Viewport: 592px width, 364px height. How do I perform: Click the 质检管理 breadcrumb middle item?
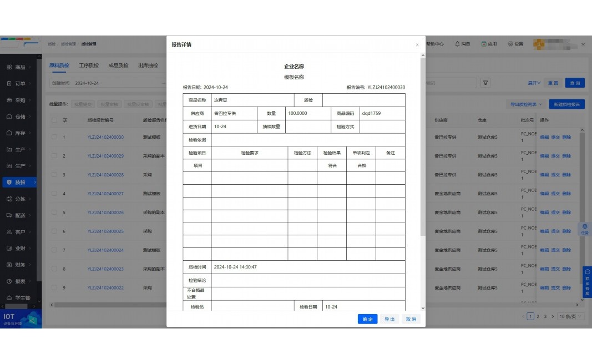pyautogui.click(x=68, y=44)
